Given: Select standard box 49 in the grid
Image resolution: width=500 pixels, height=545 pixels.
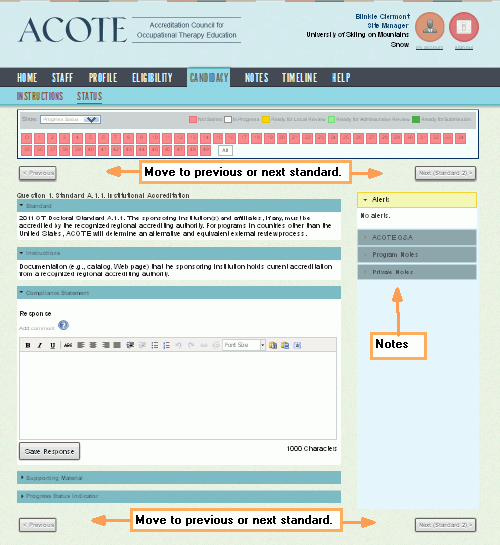Looking at the screenshot, I should pos(206,151).
